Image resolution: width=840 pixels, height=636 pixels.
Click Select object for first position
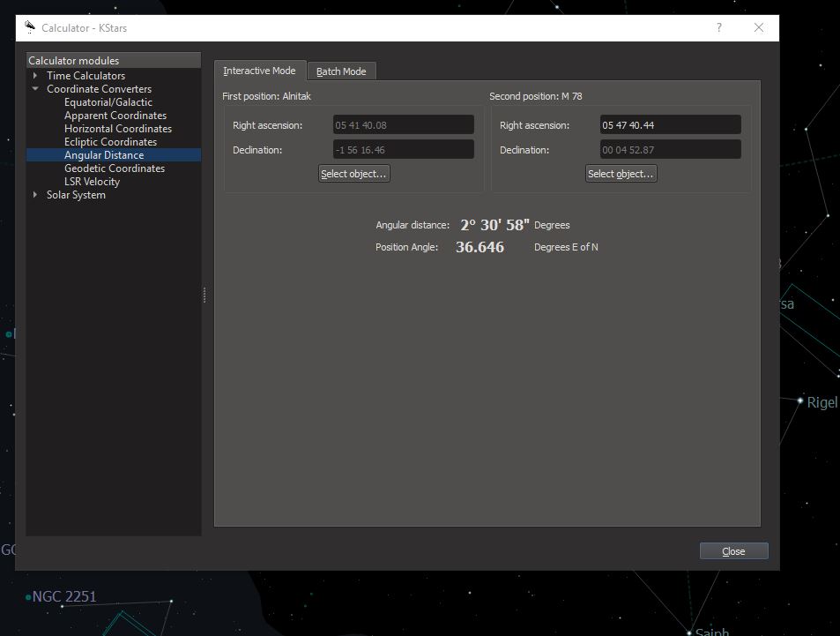click(353, 174)
